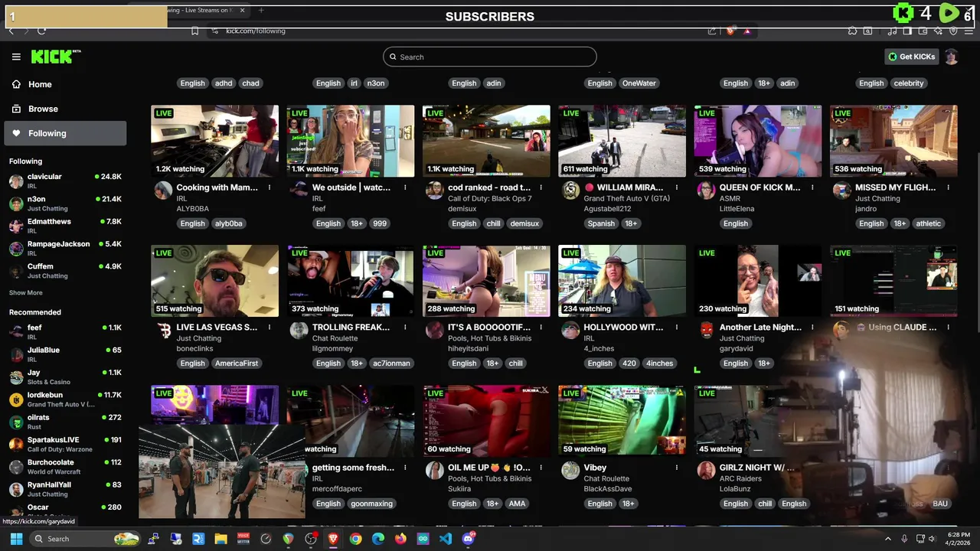The width and height of the screenshot is (980, 551).
Task: Open jandro channel avatar
Action: (841, 191)
